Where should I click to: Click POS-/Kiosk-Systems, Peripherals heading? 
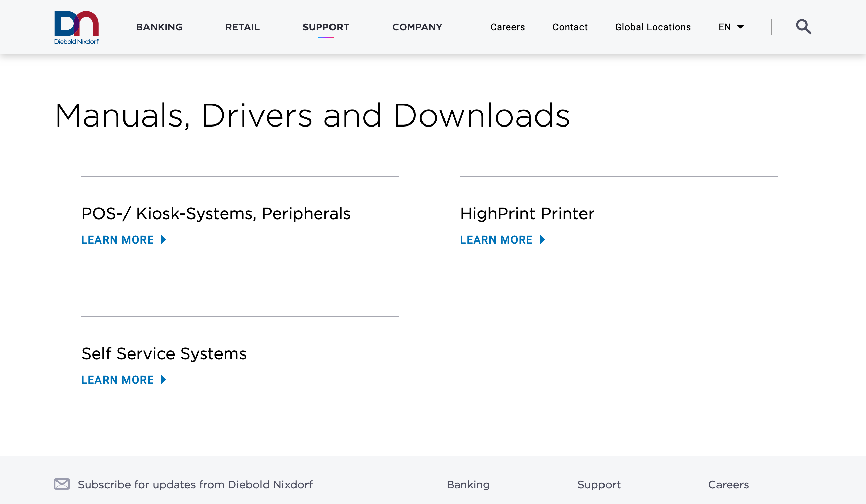click(216, 213)
